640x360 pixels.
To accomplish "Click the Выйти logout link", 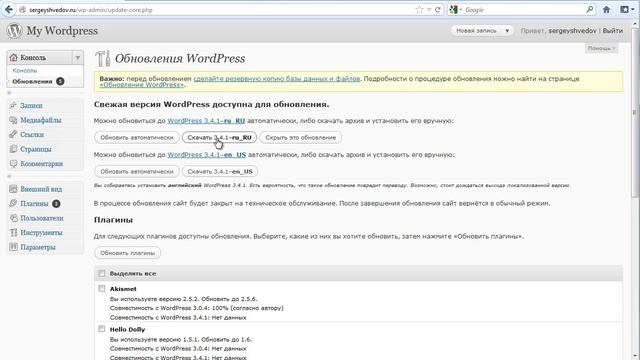I will (x=613, y=31).
